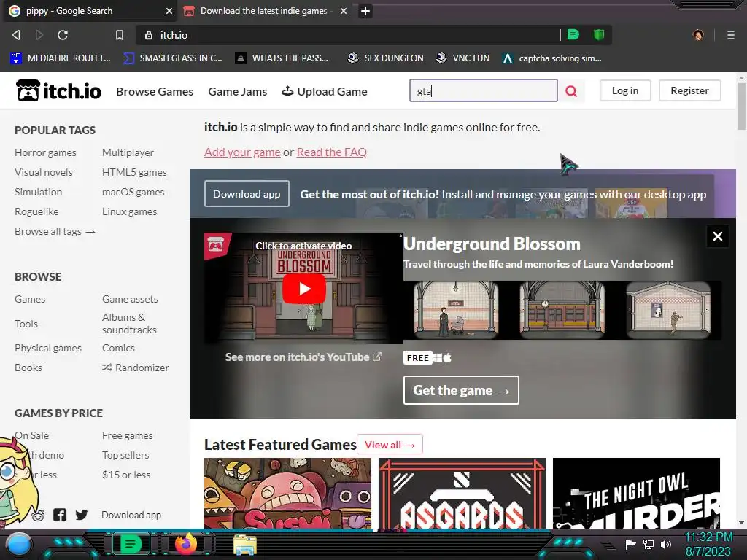Close the Download the latest indie games tab

pyautogui.click(x=344, y=10)
